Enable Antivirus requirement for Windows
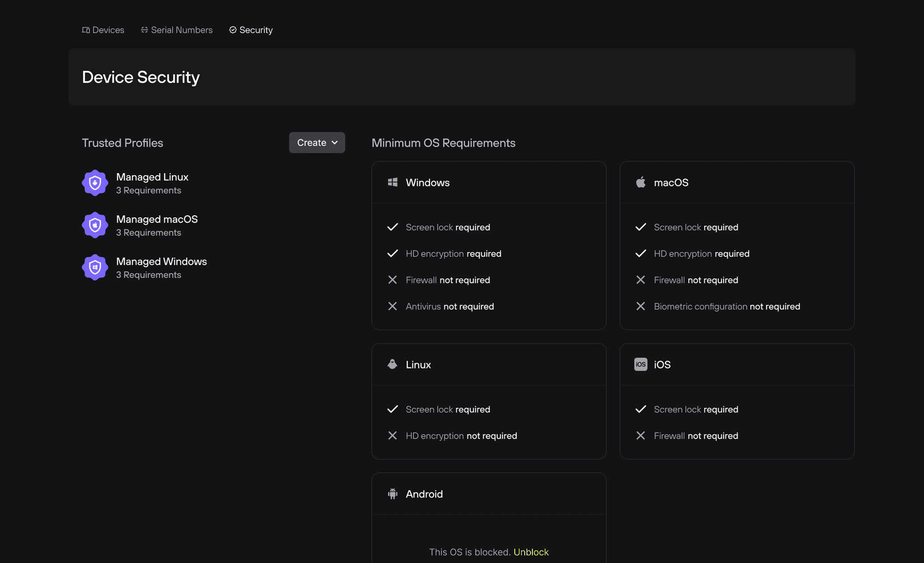 (393, 306)
